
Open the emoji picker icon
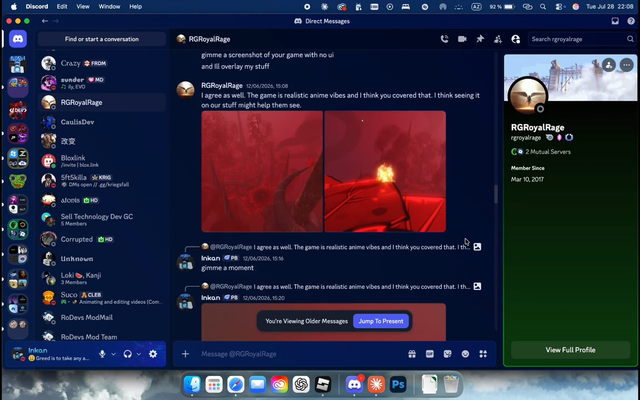pyautogui.click(x=465, y=354)
